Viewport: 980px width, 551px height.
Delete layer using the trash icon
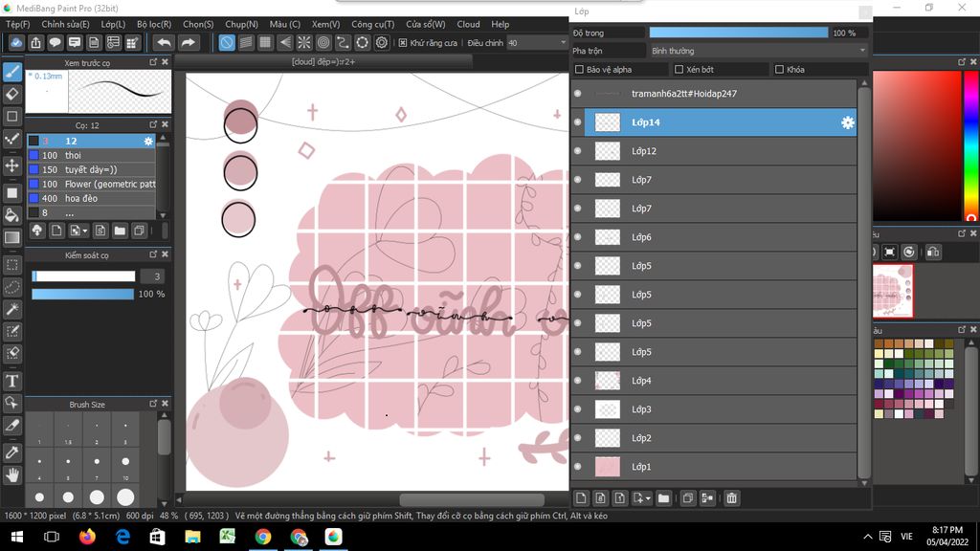click(x=732, y=497)
